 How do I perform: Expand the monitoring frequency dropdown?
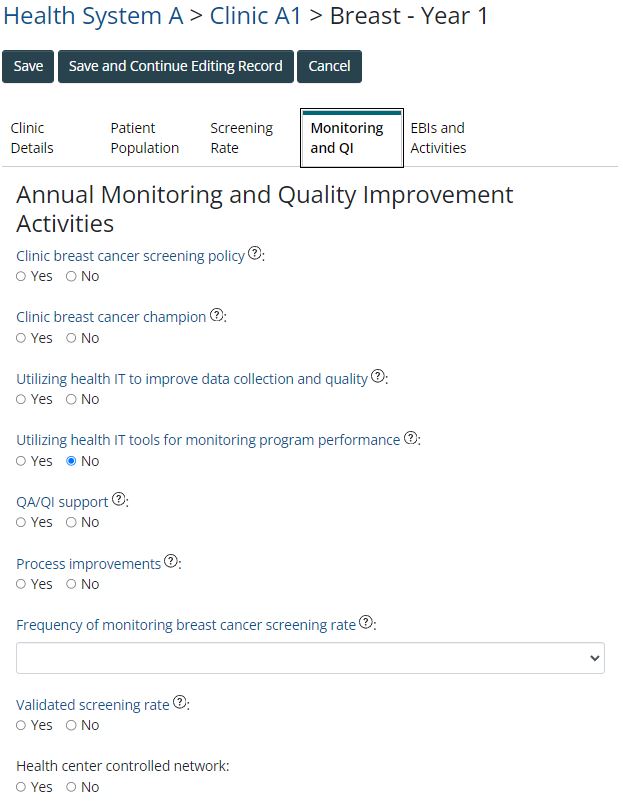[x=310, y=658]
